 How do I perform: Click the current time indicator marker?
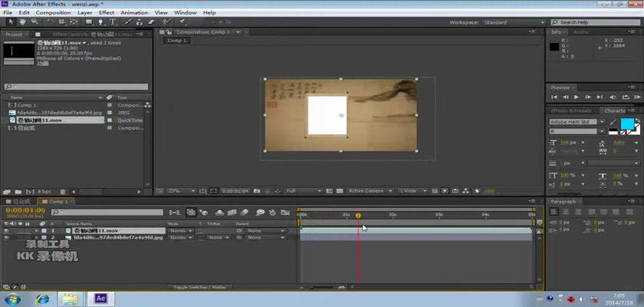[358, 216]
